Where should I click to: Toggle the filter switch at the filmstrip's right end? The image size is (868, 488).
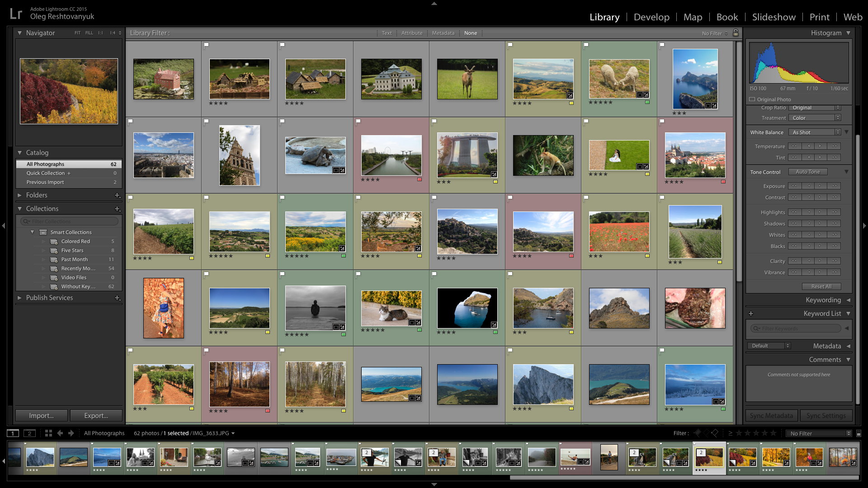[859, 433]
